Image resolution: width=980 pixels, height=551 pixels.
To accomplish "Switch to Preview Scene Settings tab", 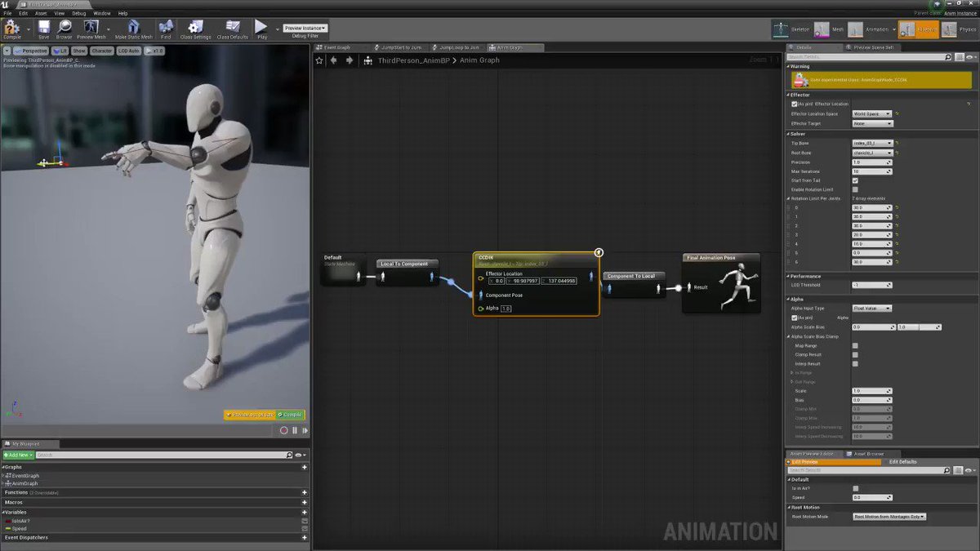I will 873,47.
